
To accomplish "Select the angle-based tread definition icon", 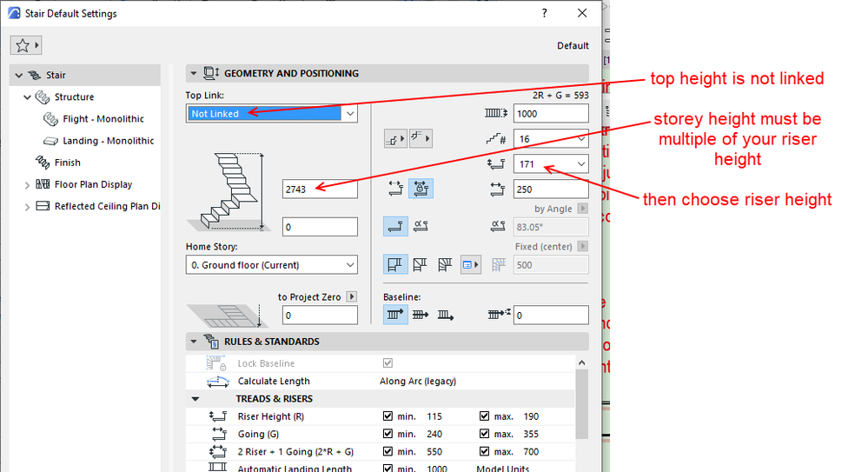I will (x=421, y=226).
